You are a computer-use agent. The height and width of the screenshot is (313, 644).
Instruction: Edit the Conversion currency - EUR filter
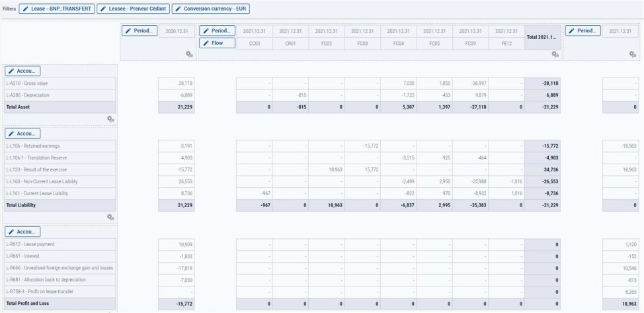(211, 9)
